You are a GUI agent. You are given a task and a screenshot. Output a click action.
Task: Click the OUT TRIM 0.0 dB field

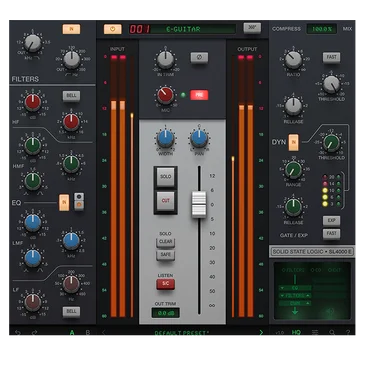166,313
